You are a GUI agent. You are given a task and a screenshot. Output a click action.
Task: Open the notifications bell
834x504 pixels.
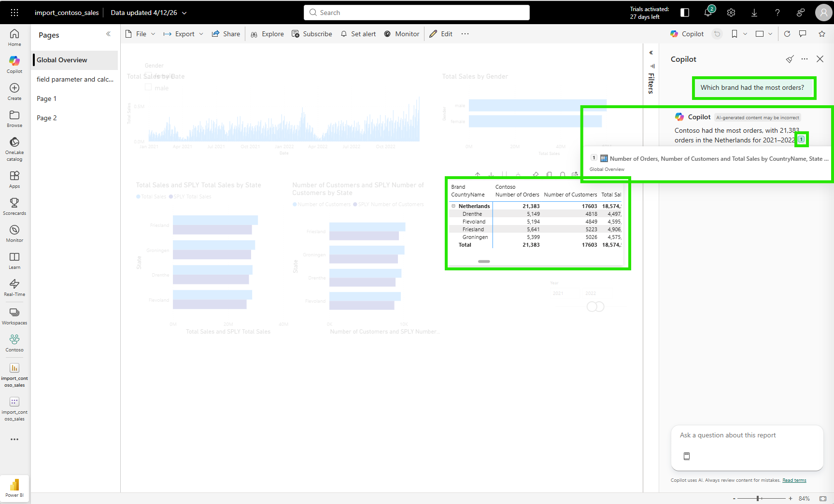pyautogui.click(x=708, y=13)
